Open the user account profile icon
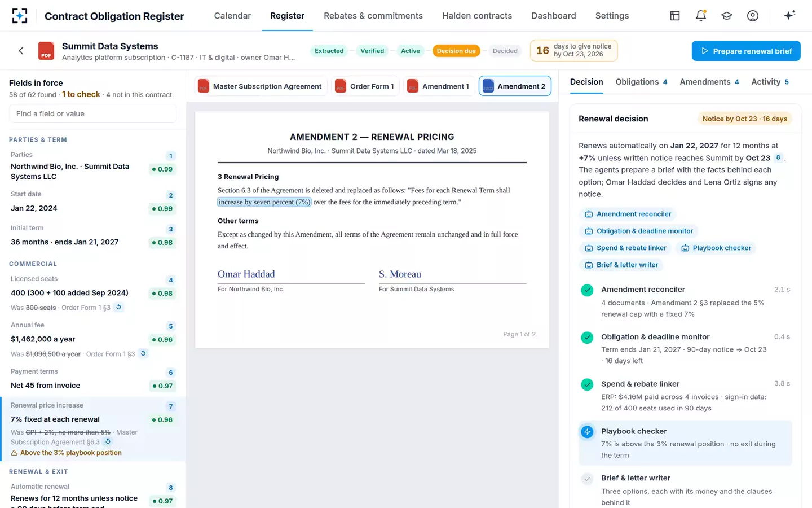812x508 pixels. tap(753, 16)
